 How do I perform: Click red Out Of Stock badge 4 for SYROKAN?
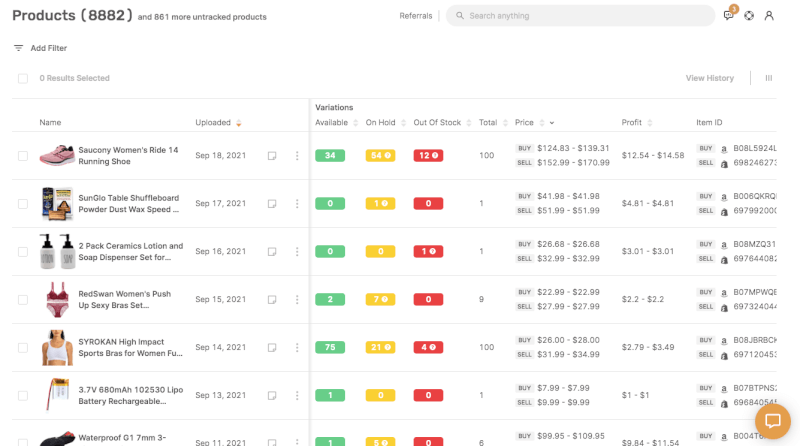click(x=428, y=348)
